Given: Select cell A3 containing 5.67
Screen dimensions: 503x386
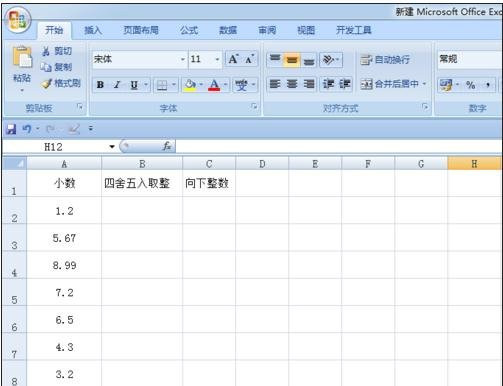Looking at the screenshot, I should point(64,238).
